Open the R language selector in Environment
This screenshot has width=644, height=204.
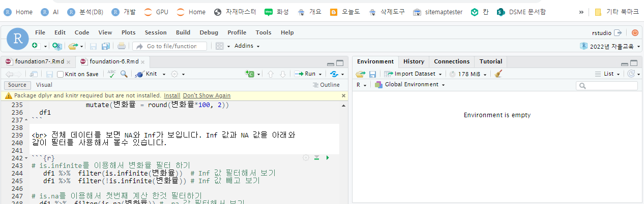click(362, 85)
